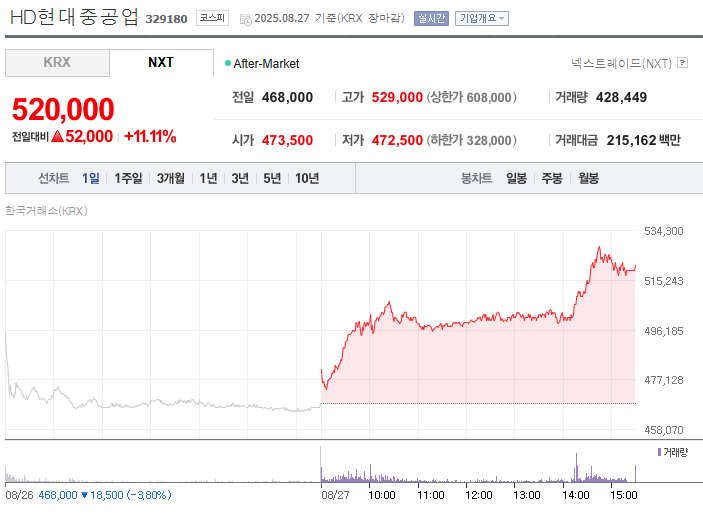Click the 14:00 time axis marker
Viewport: 703px width, 514px height.
[x=576, y=495]
